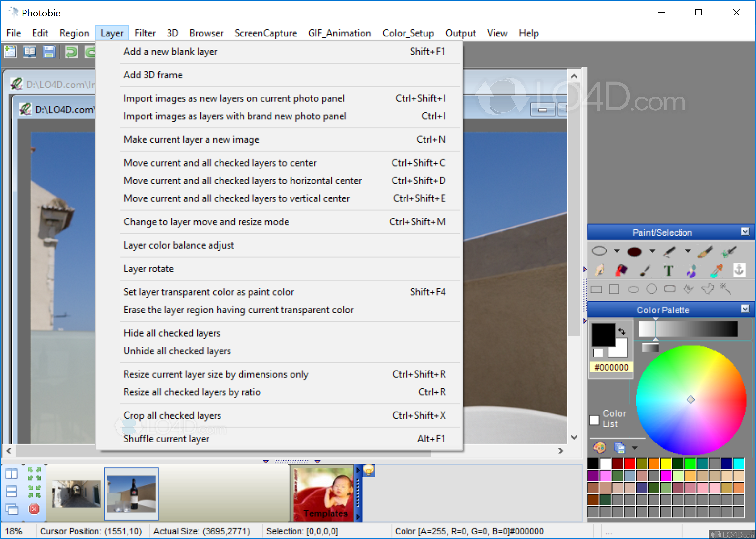Swap foreground and background paint colors
The width and height of the screenshot is (756, 539).
(x=622, y=331)
